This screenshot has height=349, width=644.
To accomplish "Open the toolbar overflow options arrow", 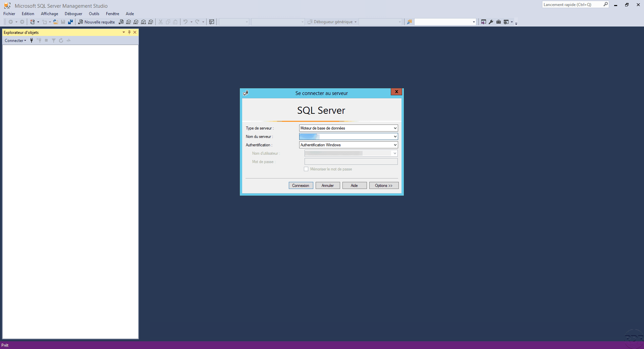I will click(x=516, y=23).
